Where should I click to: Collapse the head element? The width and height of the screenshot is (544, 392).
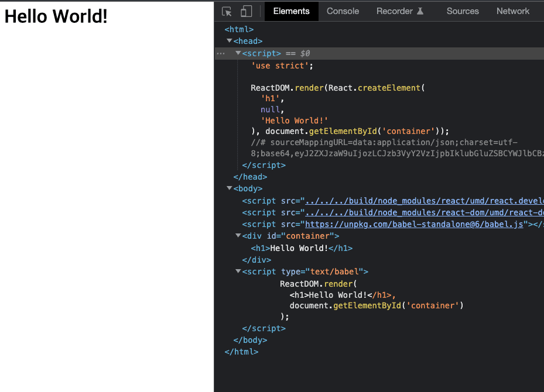(x=230, y=41)
